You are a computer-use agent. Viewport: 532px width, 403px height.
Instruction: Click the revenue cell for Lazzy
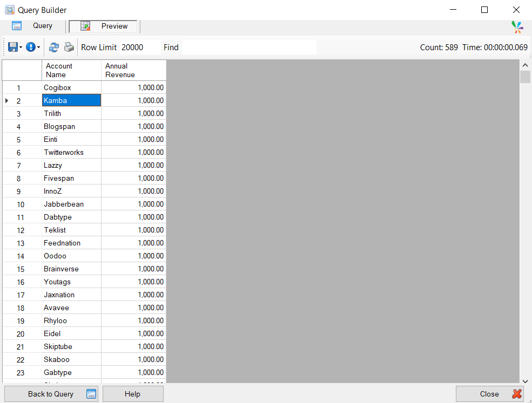134,165
